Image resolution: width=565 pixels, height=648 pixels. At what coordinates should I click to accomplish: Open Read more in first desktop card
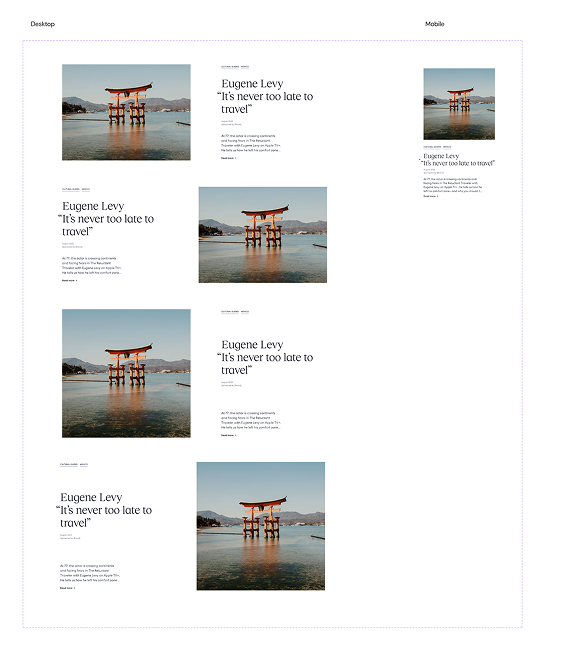coord(229,158)
